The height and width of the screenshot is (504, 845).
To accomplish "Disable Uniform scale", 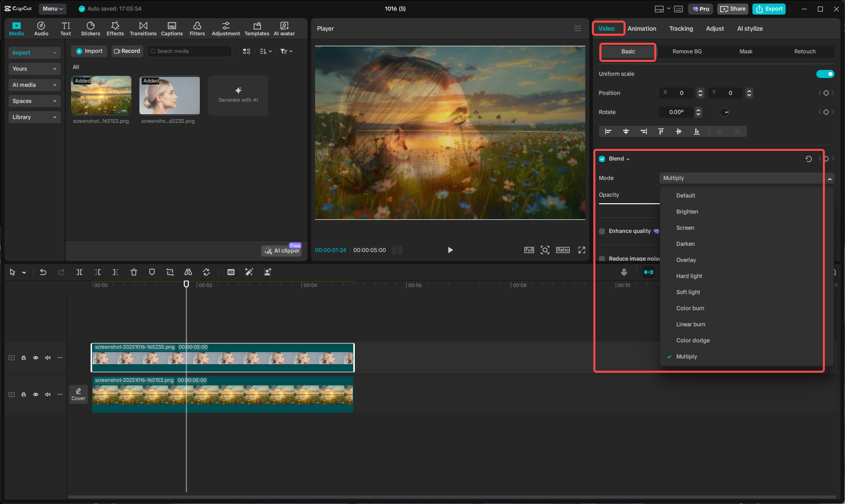I will point(825,73).
